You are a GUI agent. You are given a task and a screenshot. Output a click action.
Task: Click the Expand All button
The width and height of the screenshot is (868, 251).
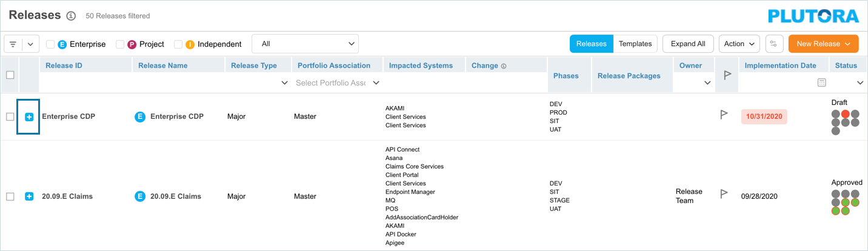(687, 44)
